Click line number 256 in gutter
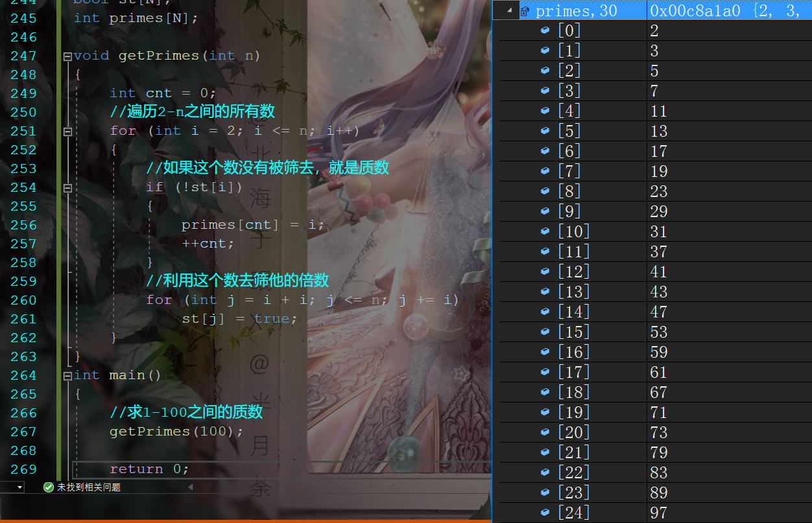 [x=24, y=225]
